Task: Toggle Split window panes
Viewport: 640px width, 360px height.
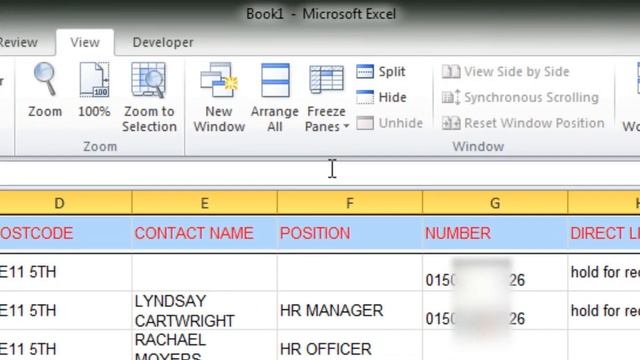Action: click(x=380, y=72)
